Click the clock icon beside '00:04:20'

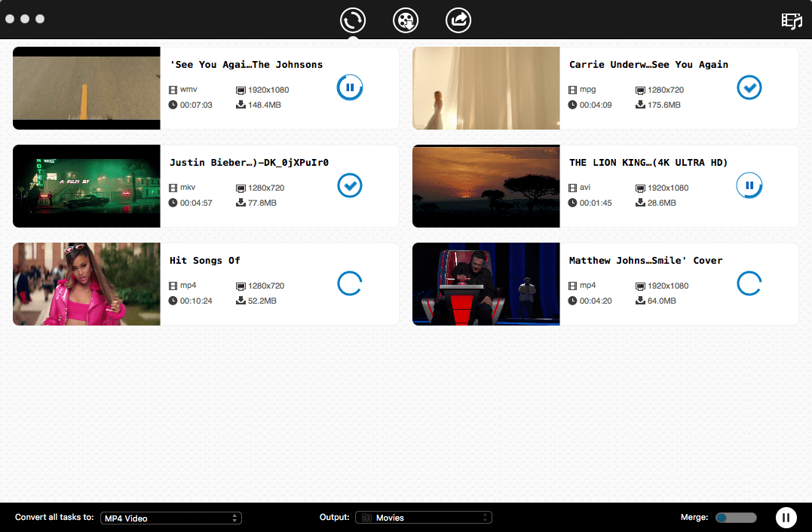(572, 301)
